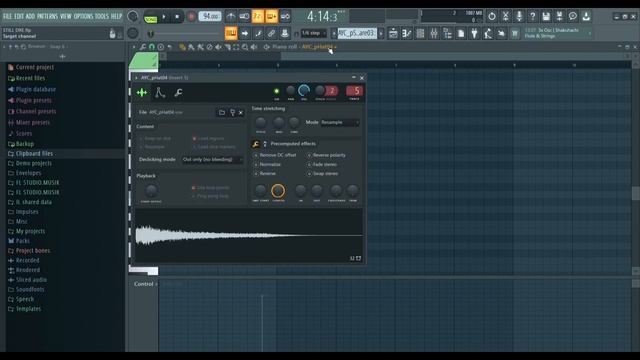Expand Channel presets folder
The width and height of the screenshot is (640, 360).
click(36, 111)
